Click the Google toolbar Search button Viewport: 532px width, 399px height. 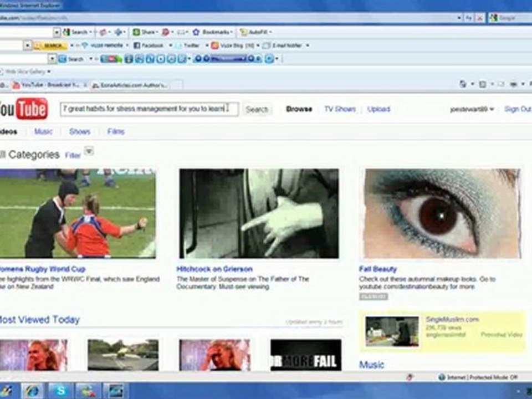point(76,32)
